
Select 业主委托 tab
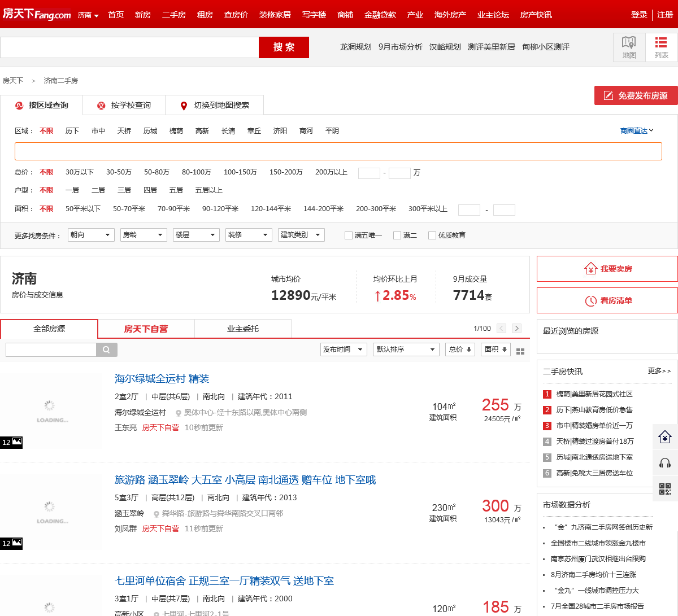(x=243, y=329)
